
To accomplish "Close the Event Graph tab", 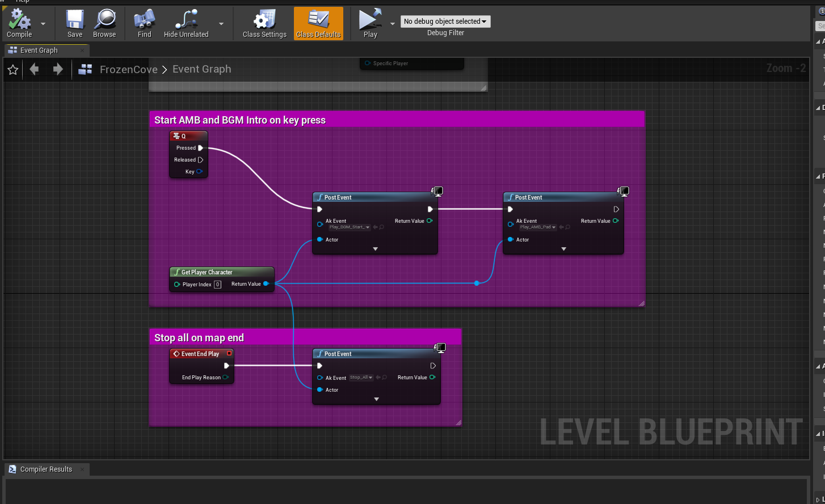I will click(x=82, y=50).
